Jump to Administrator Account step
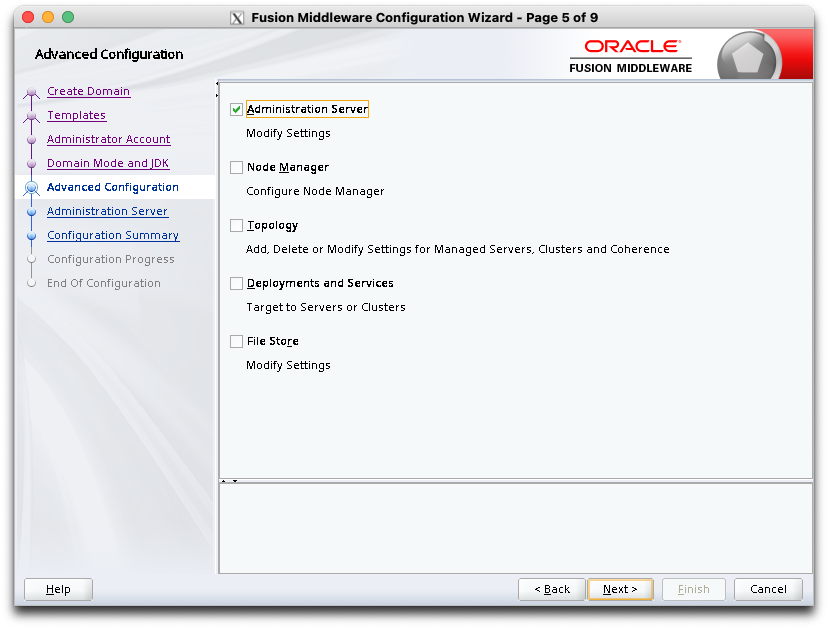Viewport: 828px width, 628px height. tap(108, 139)
